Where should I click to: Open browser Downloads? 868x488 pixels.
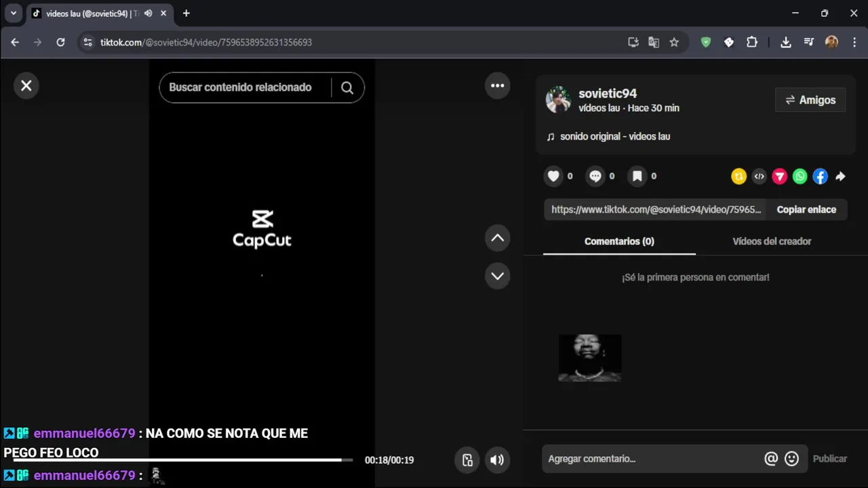click(x=786, y=42)
